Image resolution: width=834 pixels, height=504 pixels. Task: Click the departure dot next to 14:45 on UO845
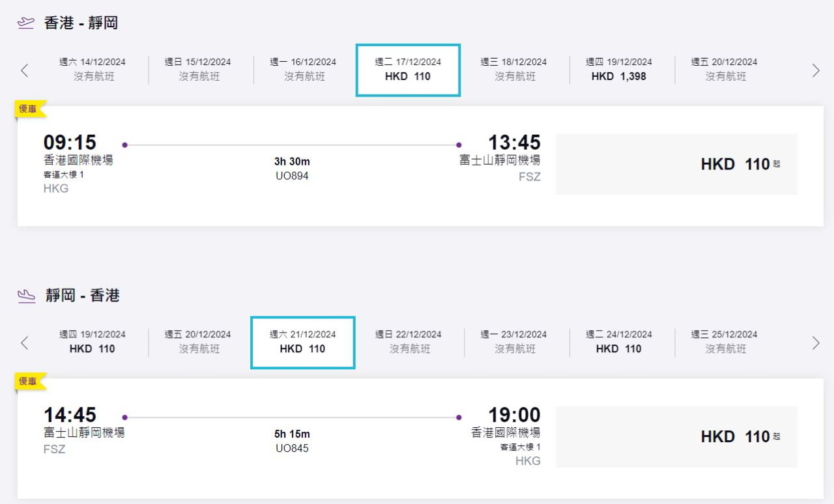tap(125, 417)
